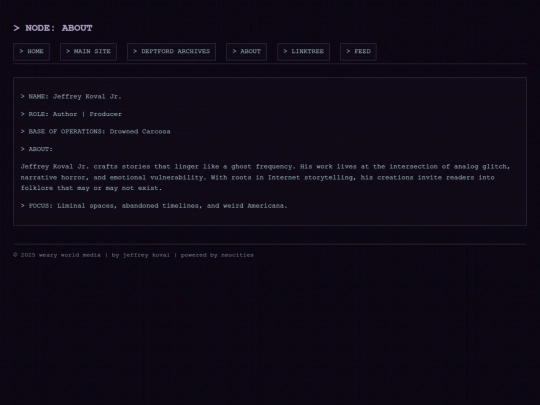Click the 'NODE: ABOUT' page heading
Viewport: 540px width, 405px height.
tap(53, 28)
